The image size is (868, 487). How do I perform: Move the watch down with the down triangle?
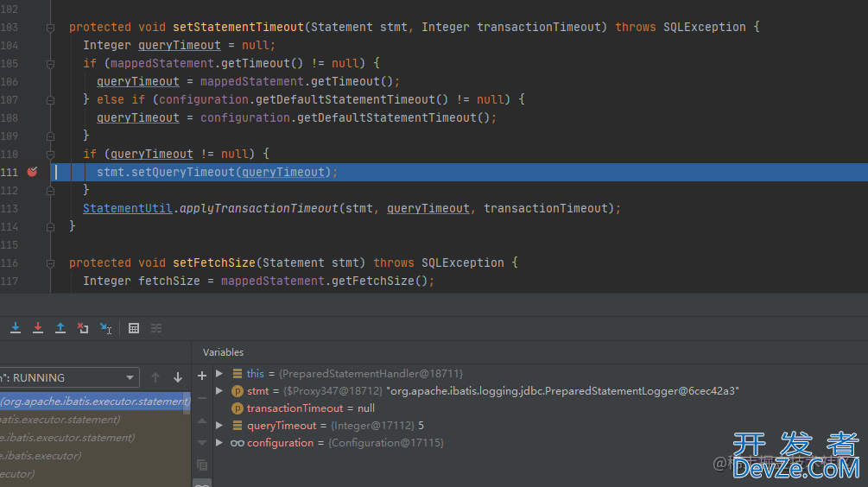(202, 443)
